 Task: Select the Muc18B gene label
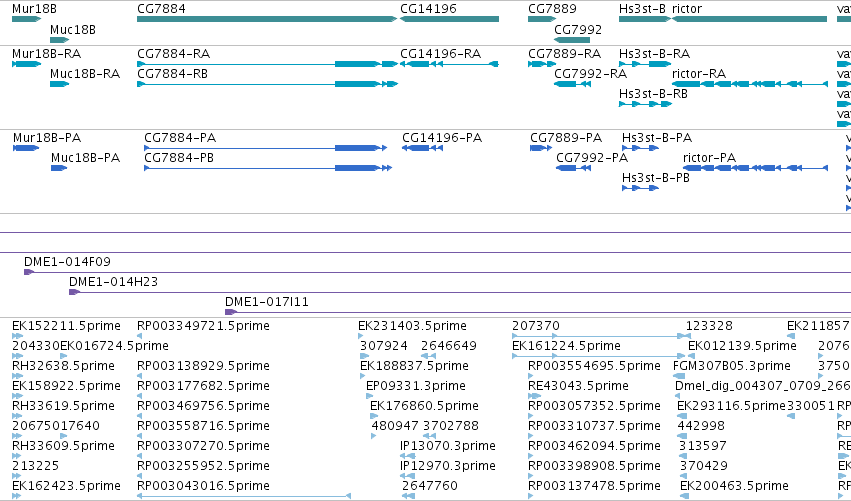[73, 30]
